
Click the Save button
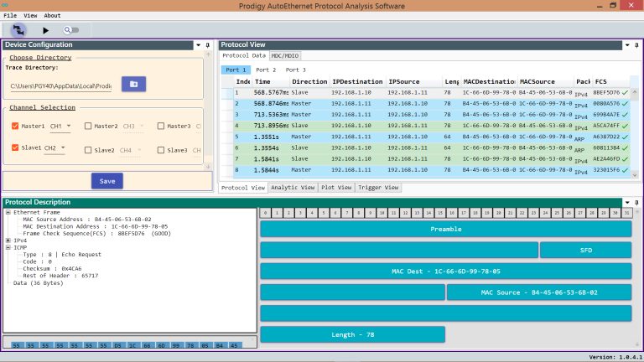tap(107, 181)
